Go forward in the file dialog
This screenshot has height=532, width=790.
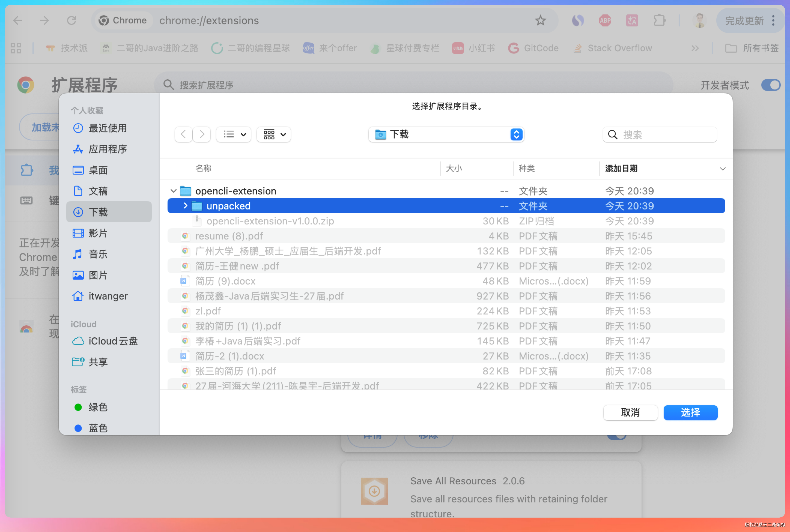(x=202, y=134)
